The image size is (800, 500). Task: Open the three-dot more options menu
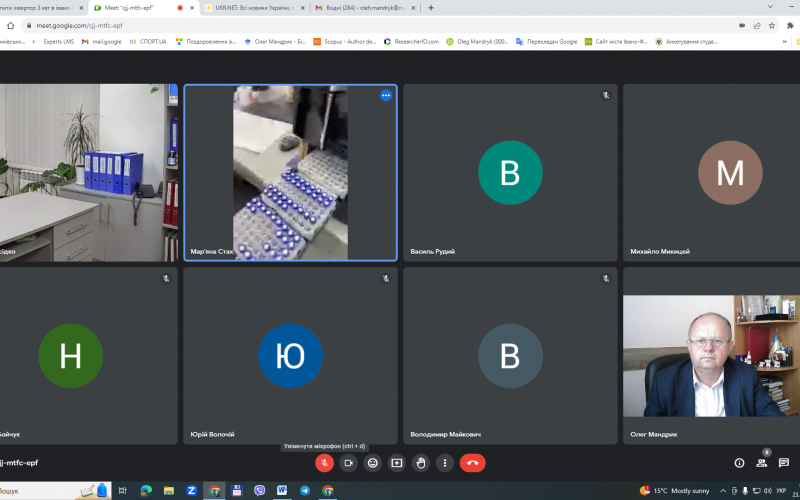tap(445, 463)
